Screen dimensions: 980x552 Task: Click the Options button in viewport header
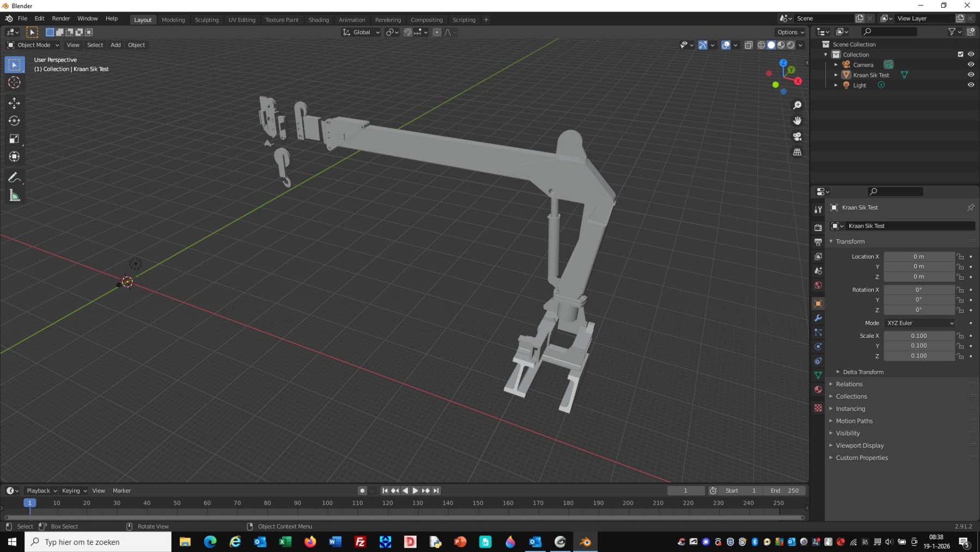790,32
